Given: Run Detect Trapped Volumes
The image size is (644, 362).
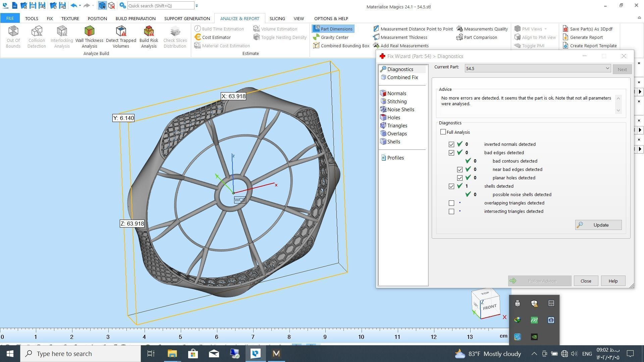Looking at the screenshot, I should click(121, 36).
